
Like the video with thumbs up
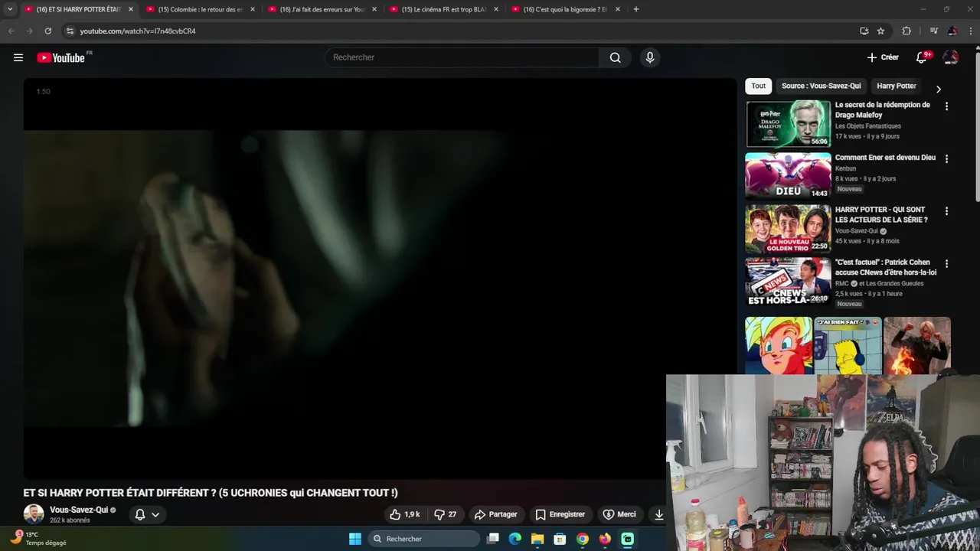[x=404, y=514]
